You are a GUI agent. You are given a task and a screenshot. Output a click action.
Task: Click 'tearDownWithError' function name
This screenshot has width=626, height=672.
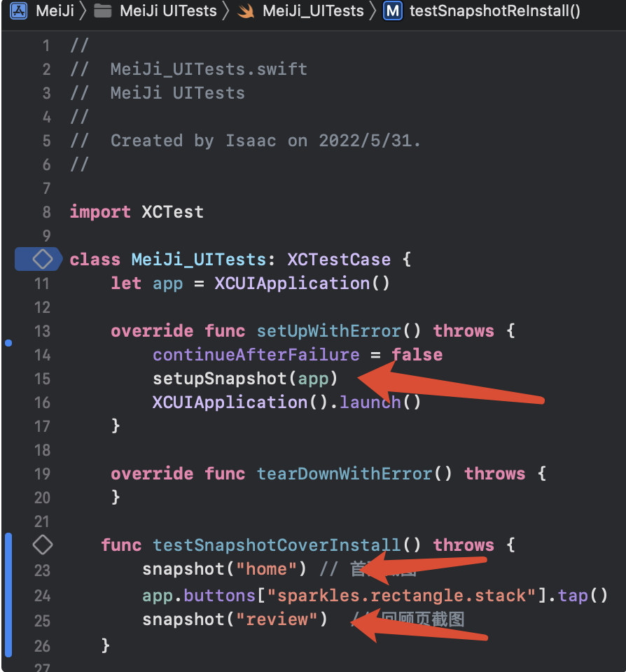tap(345, 474)
